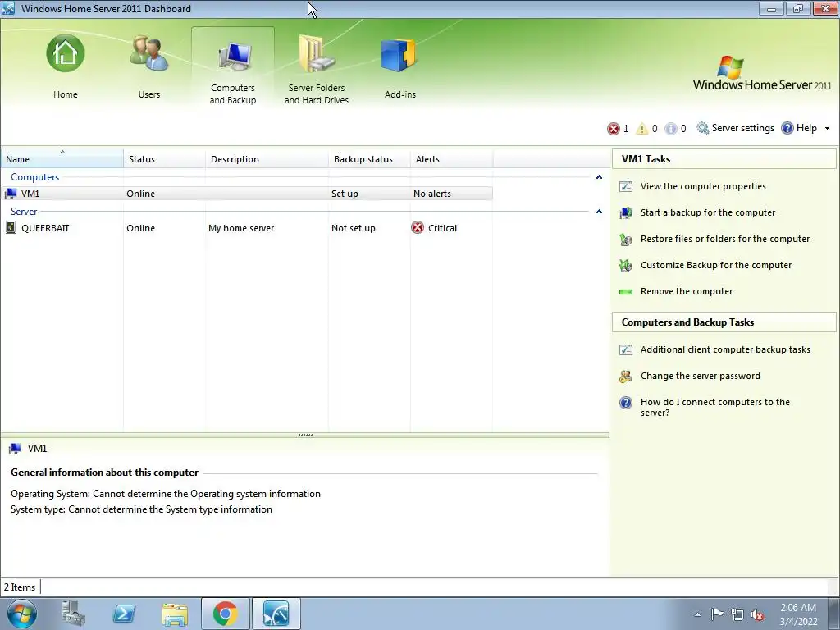Select the QUEERBAIT server name

pos(45,228)
